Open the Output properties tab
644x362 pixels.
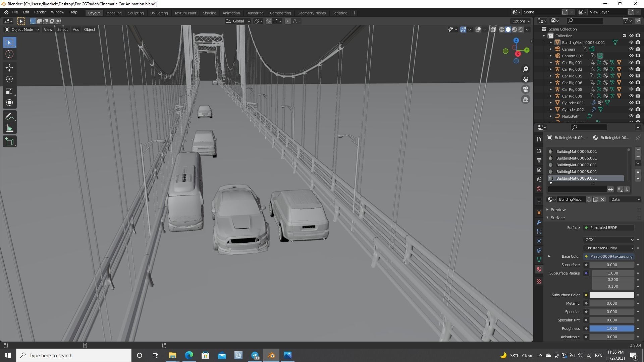(539, 161)
